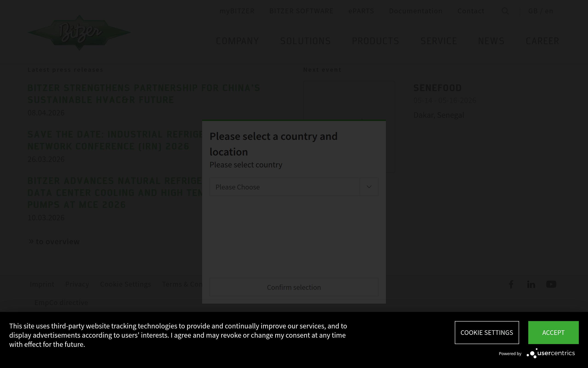Open Privacy footer link
The height and width of the screenshot is (368, 588).
point(77,284)
